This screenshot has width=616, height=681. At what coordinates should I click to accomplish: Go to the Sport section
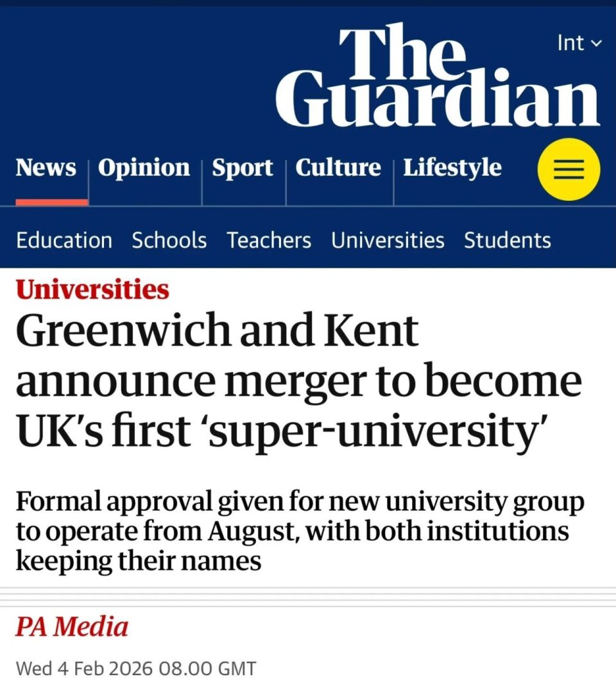pyautogui.click(x=243, y=168)
